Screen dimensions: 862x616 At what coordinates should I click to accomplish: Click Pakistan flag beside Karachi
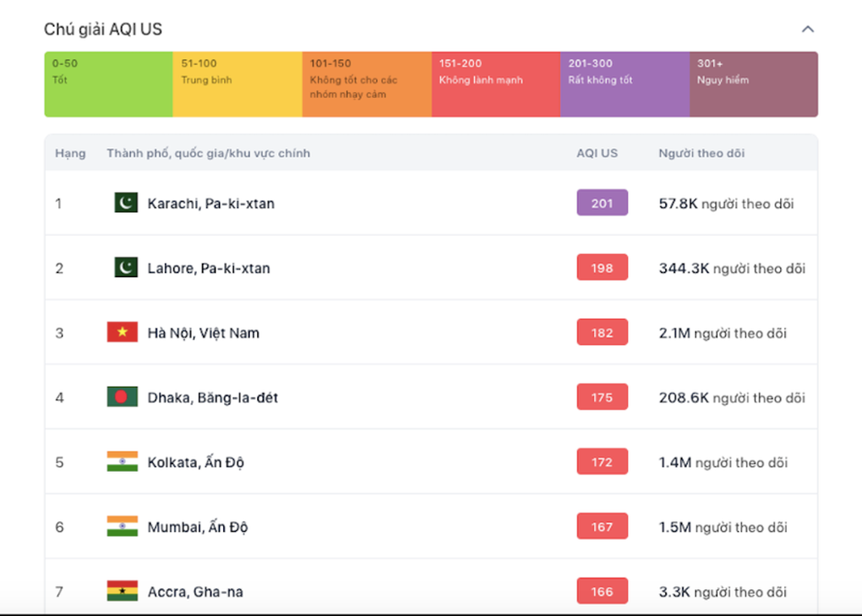pyautogui.click(x=125, y=203)
